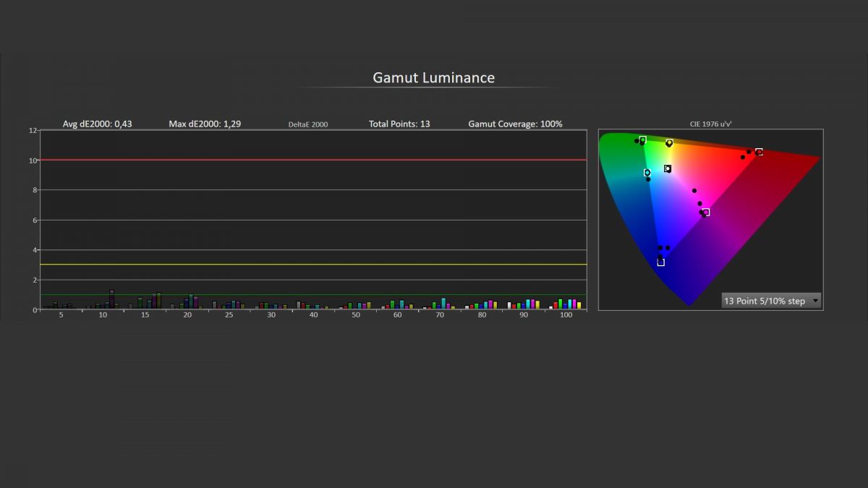Click the 80 label on the horizontal axis
Viewport: 868px width, 488px height.
pos(482,316)
